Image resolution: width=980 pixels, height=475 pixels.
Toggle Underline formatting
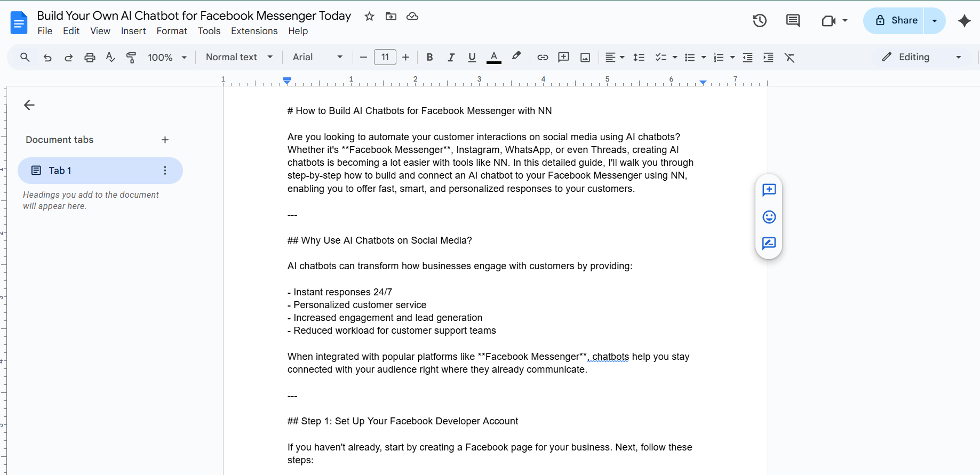pos(472,58)
